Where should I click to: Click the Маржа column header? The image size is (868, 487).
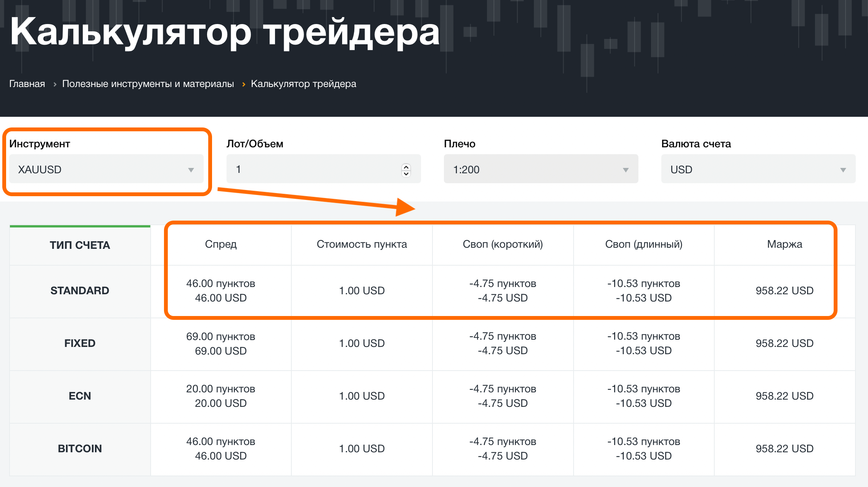784,245
